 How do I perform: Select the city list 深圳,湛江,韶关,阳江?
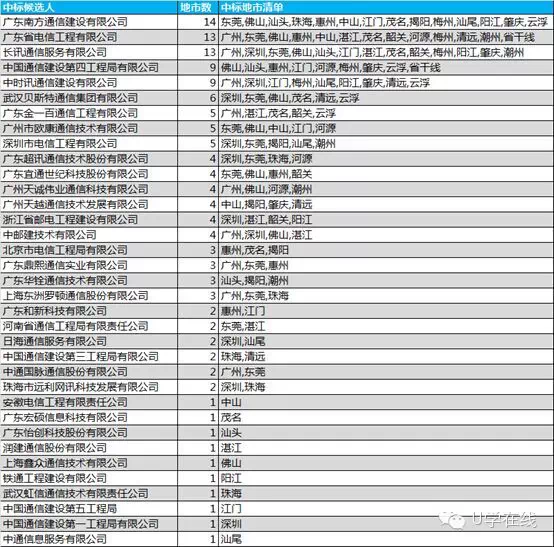coord(386,219)
